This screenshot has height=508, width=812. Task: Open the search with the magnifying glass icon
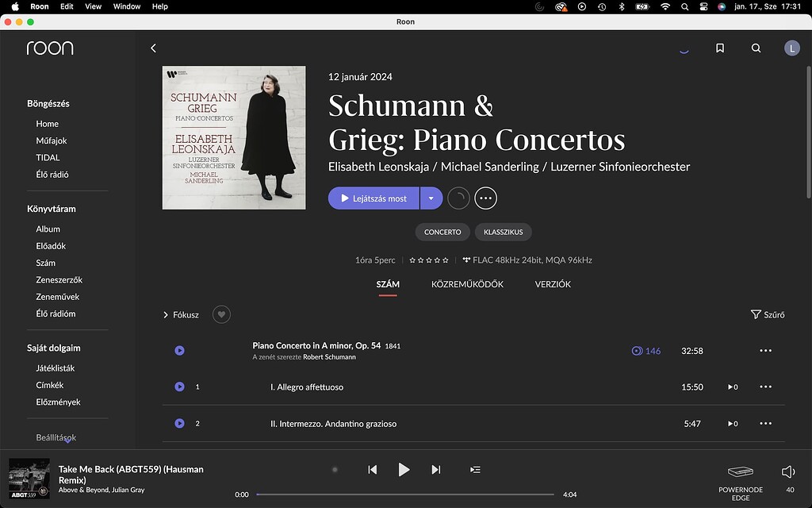point(756,48)
